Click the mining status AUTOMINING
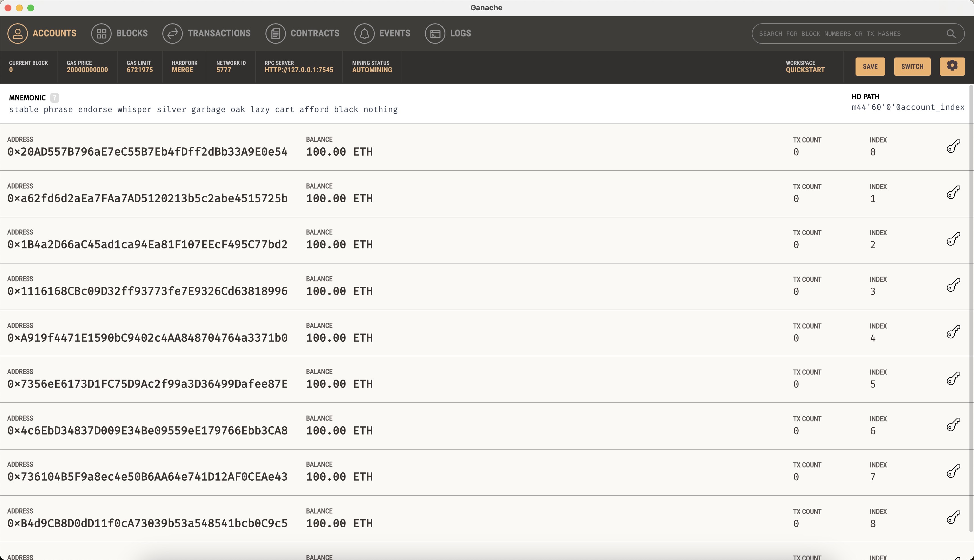Screen dimensions: 974x560 (372, 70)
